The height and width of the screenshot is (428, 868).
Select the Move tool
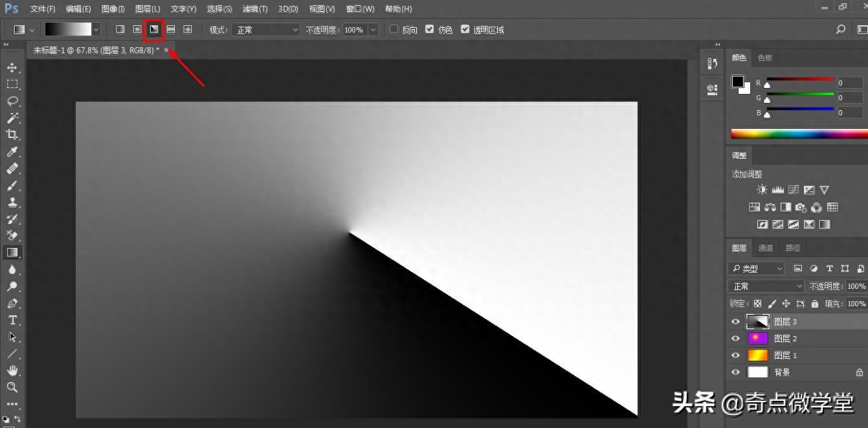pyautogui.click(x=12, y=67)
